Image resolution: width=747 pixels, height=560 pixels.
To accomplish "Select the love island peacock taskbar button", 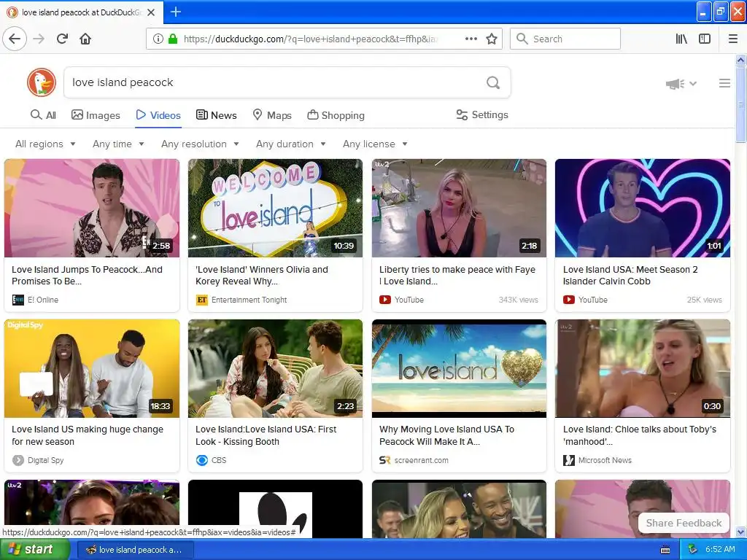I will 135,550.
